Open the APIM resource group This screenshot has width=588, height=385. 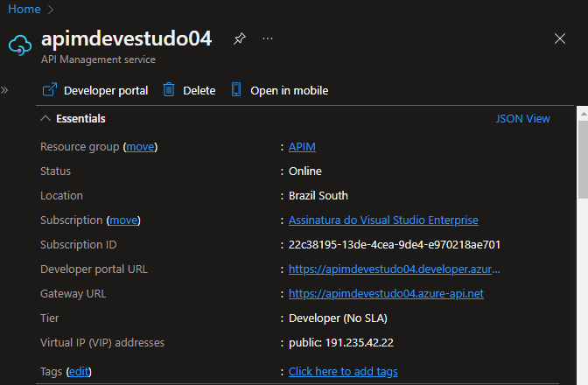302,147
